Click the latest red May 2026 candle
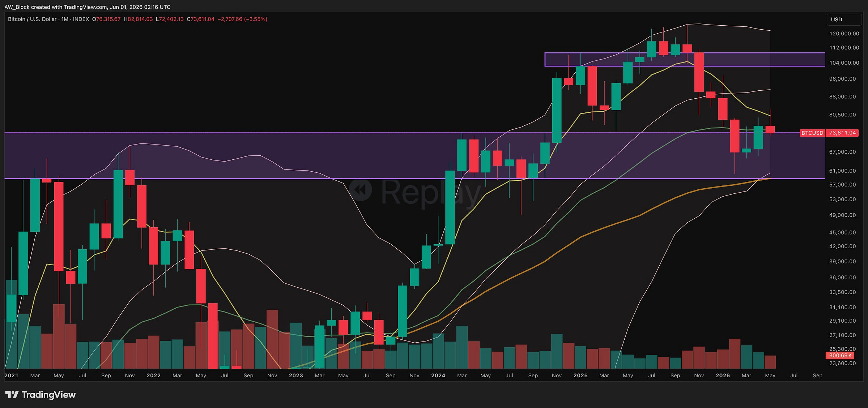 pos(770,129)
